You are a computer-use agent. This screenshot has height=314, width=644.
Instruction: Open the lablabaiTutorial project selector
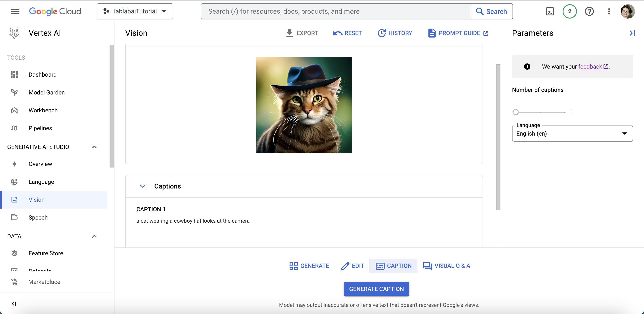(135, 11)
